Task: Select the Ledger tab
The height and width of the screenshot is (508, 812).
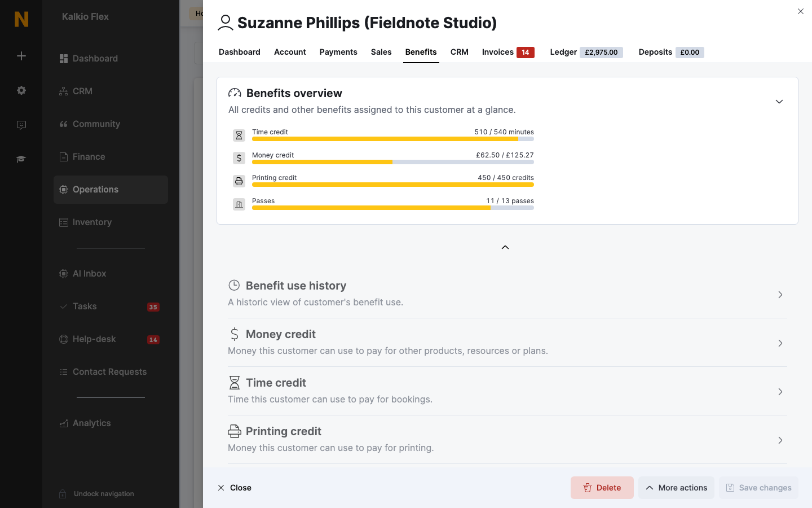Action: pyautogui.click(x=586, y=52)
